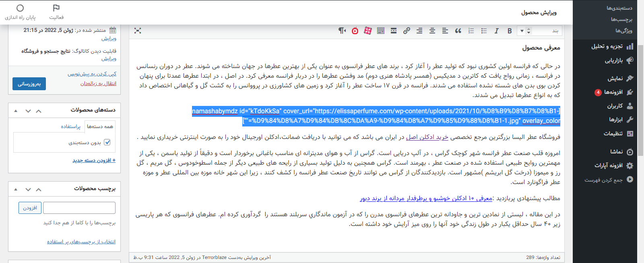The height and width of the screenshot is (263, 644).
Task: Apply blockquote formatting
Action: 458,31
